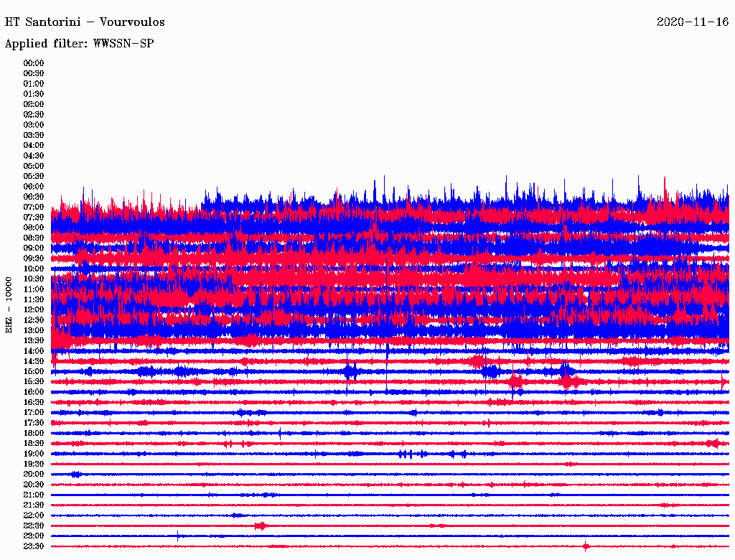Click the 16:00 time label
Screen dimensions: 735x560
pos(34,392)
